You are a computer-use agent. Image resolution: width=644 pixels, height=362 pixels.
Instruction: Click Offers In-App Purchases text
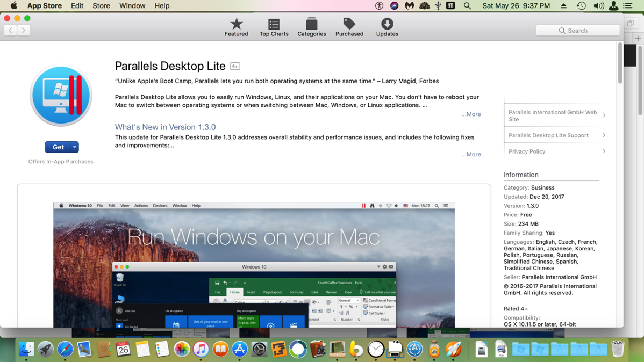pos(61,162)
